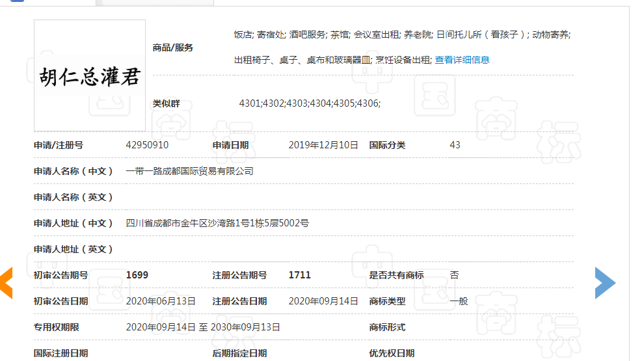Viewport: 644px width, 361px height.
Task: Click the orange previous-trademark arrow
Action: (6, 282)
